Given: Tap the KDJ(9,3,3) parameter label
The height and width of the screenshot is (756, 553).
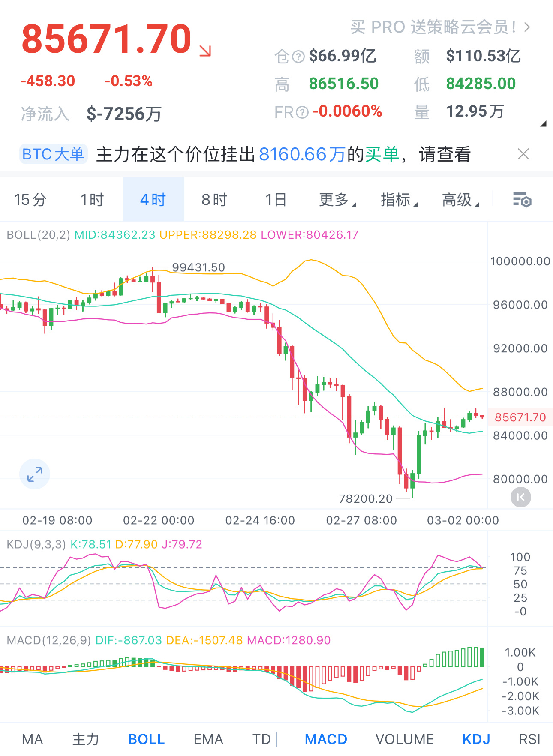Looking at the screenshot, I should 36,544.
